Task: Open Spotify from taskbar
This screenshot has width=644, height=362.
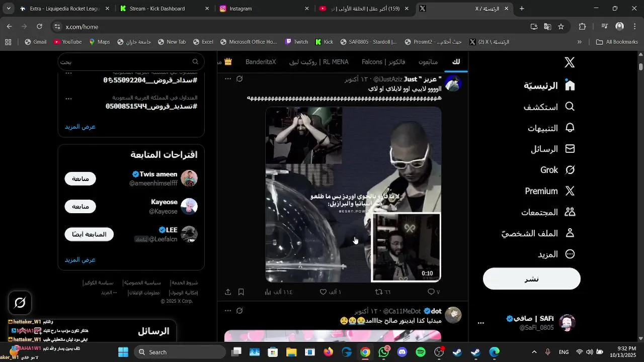Action: 421,352
